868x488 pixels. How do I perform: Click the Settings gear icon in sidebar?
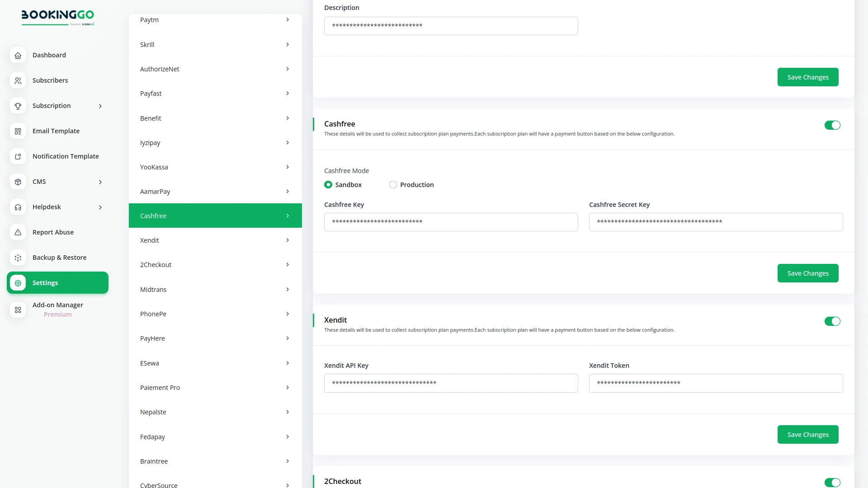click(x=18, y=283)
